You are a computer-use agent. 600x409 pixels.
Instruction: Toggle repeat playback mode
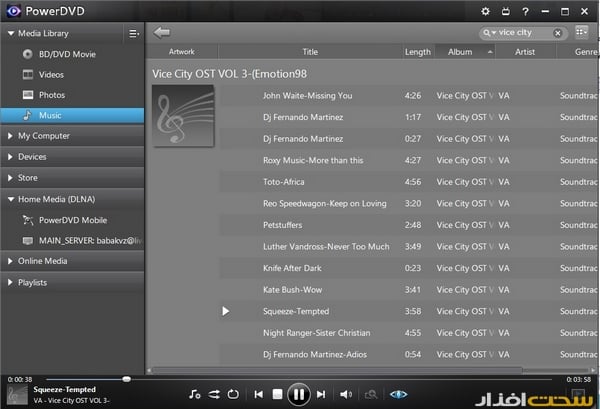[232, 394]
